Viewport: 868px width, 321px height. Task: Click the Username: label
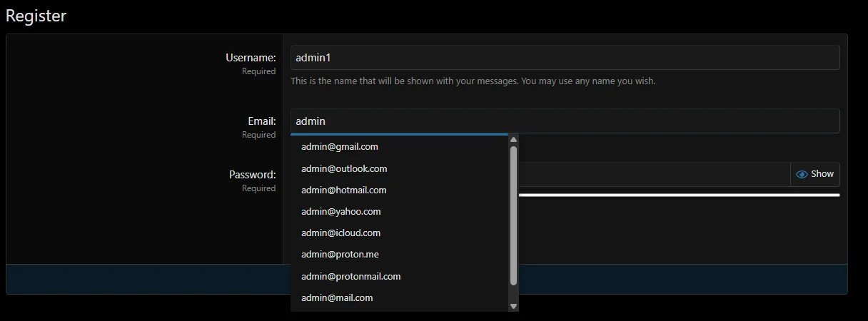coord(251,58)
